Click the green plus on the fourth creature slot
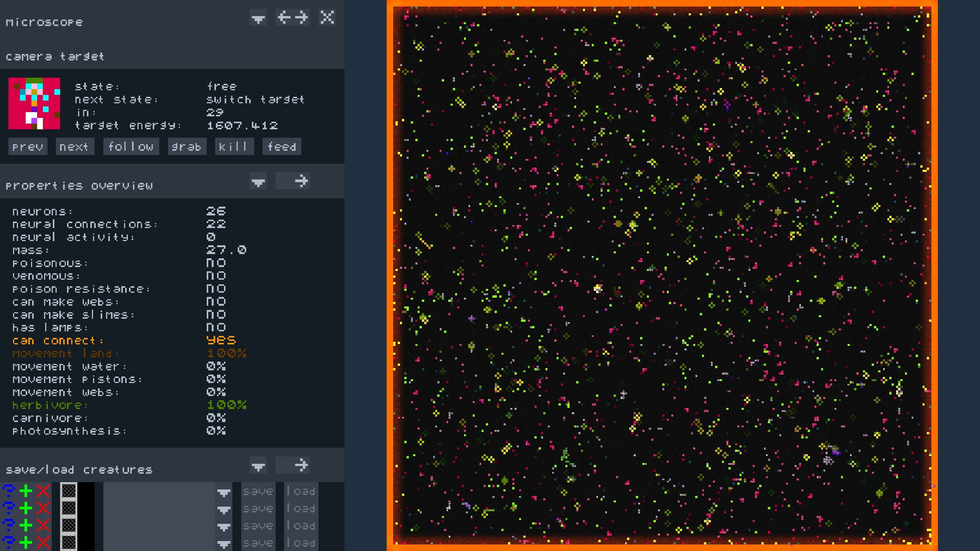The height and width of the screenshot is (551, 980). (26, 542)
